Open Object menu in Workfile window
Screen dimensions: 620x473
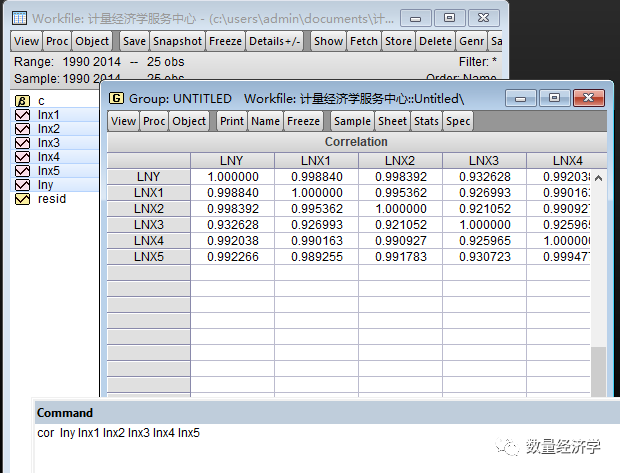[x=92, y=41]
